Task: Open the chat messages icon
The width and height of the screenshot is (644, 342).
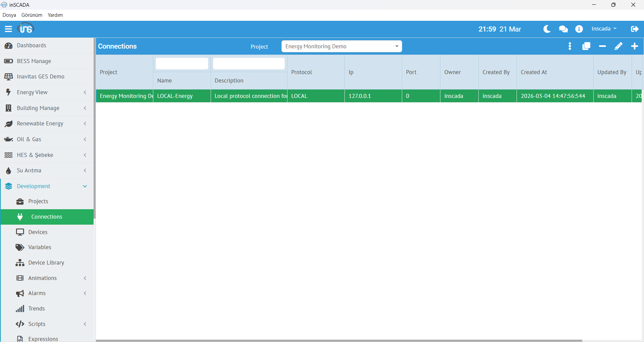Action: (563, 29)
